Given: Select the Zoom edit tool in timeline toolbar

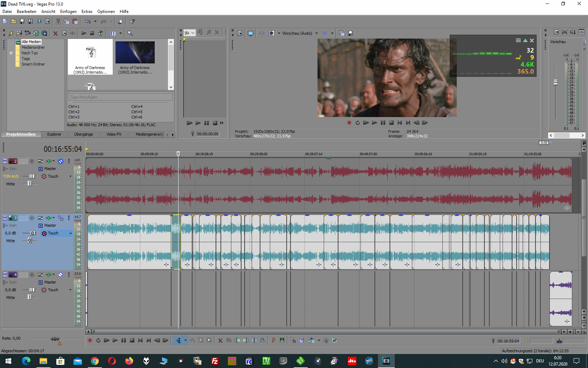Looking at the screenshot, I should click(209, 340).
